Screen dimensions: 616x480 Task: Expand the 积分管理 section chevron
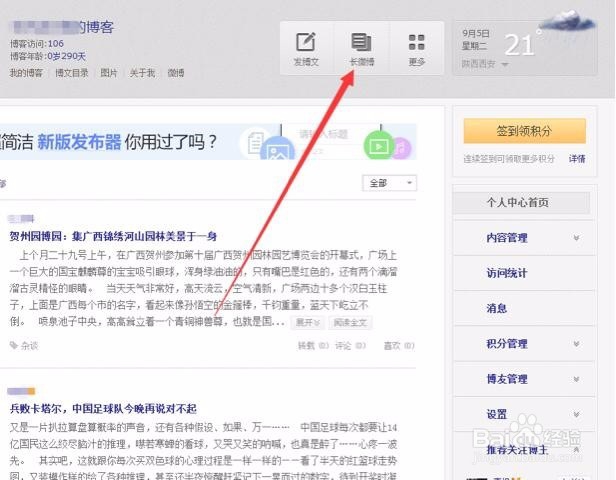pos(576,344)
